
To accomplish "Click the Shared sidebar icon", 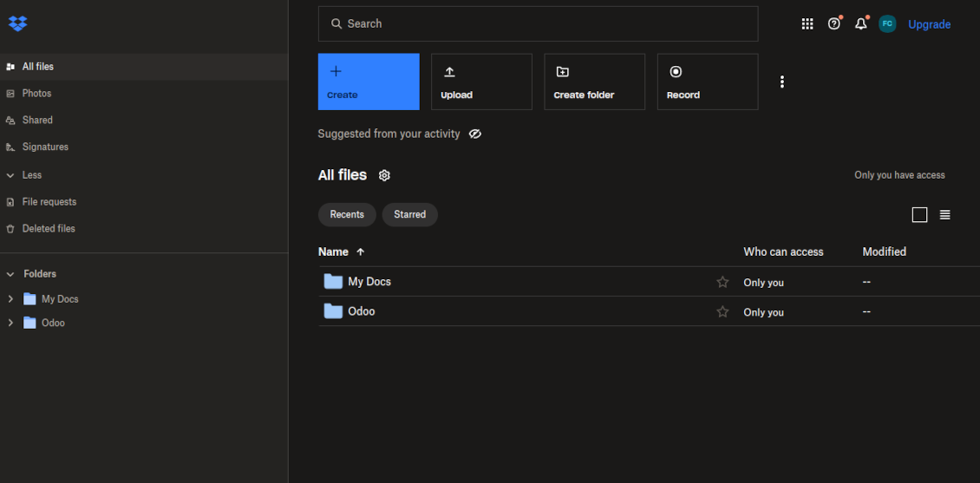I will (x=10, y=120).
